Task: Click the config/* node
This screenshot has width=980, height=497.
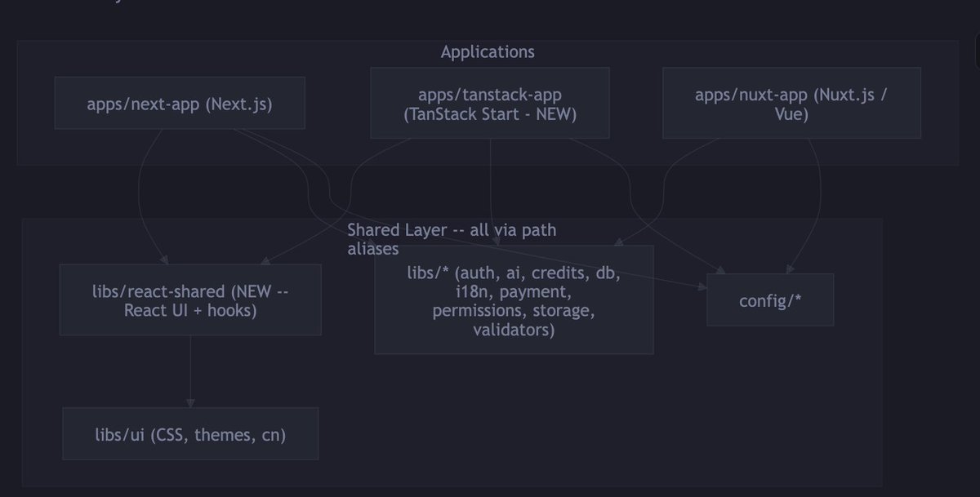Action: tap(770, 300)
